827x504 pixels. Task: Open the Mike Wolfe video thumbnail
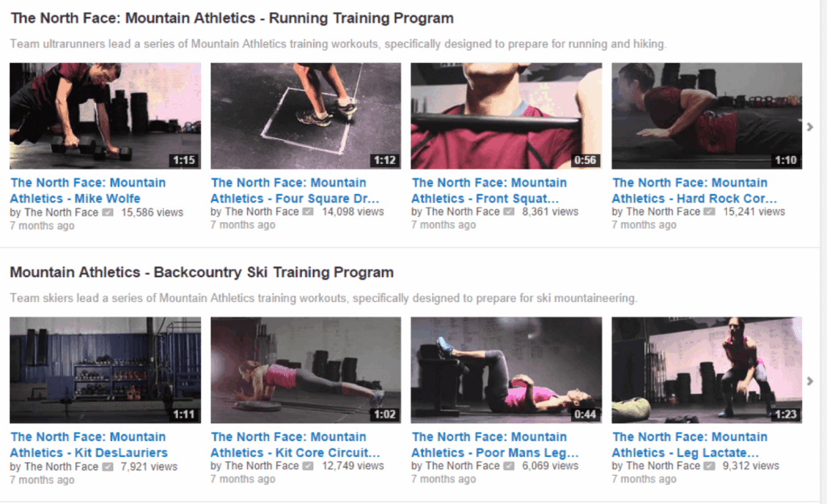point(105,116)
